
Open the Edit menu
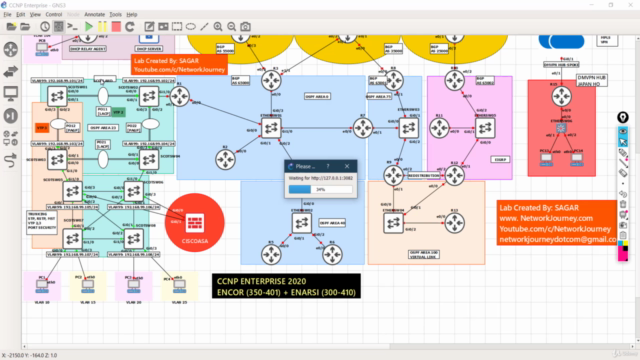[20, 14]
